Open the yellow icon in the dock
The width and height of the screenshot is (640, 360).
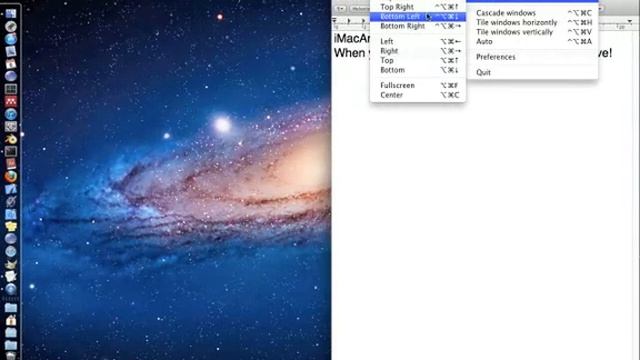coord(11,227)
